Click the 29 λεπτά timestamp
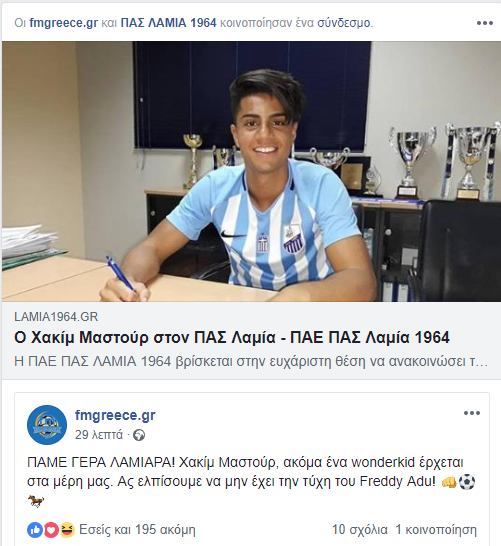Image resolution: width=501 pixels, height=546 pixels. (x=99, y=435)
